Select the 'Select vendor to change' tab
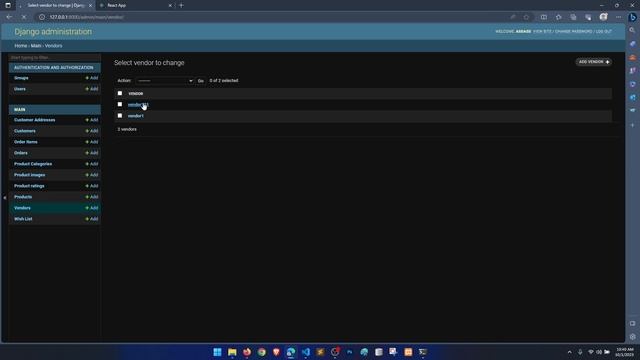Screen dimensions: 640x360 [x=56, y=5]
